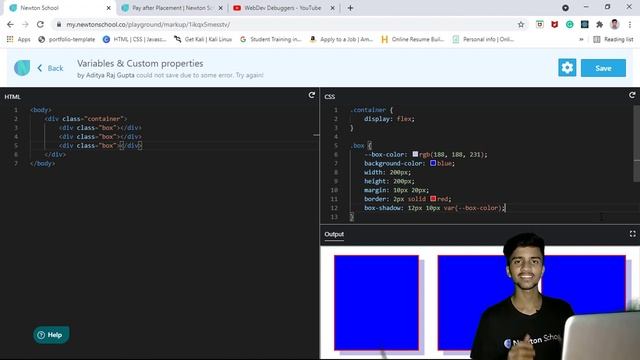The height and width of the screenshot is (360, 640).
Task: Click the .container selector line
Action: [371, 110]
